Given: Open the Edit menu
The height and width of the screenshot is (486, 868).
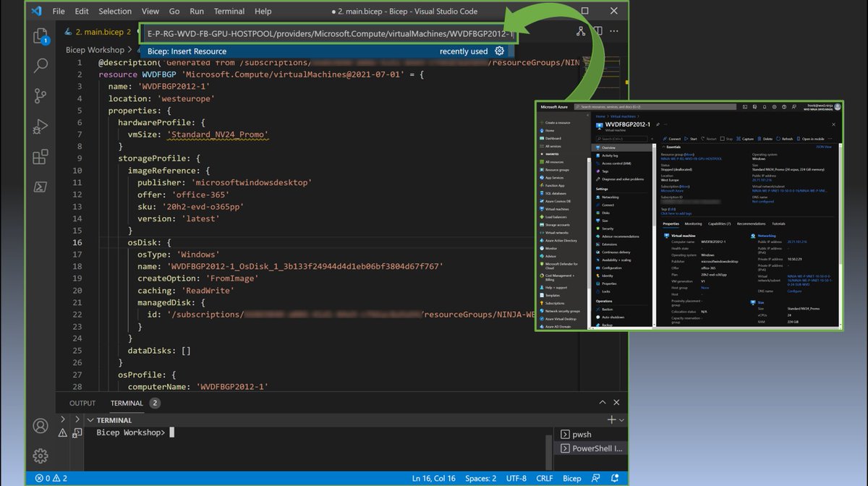Looking at the screenshot, I should pos(82,12).
